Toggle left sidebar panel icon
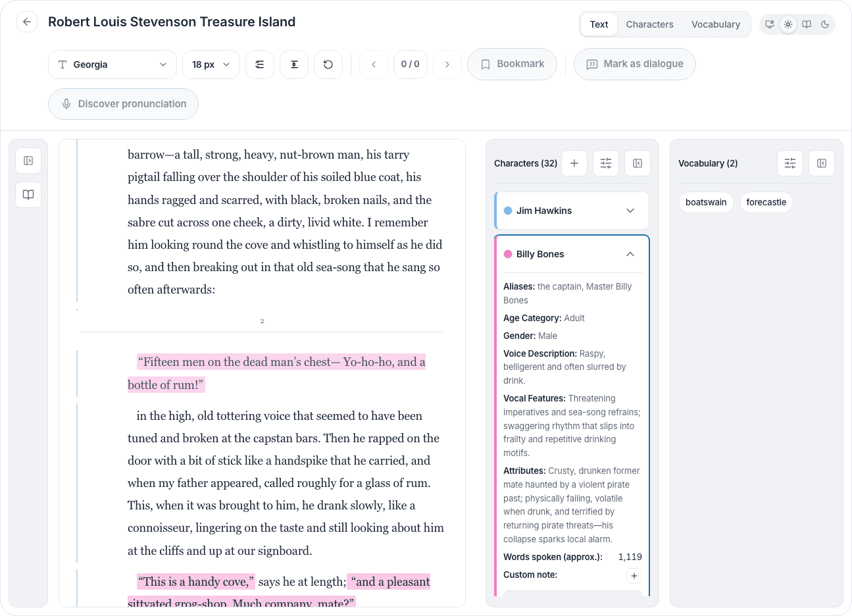 28,161
